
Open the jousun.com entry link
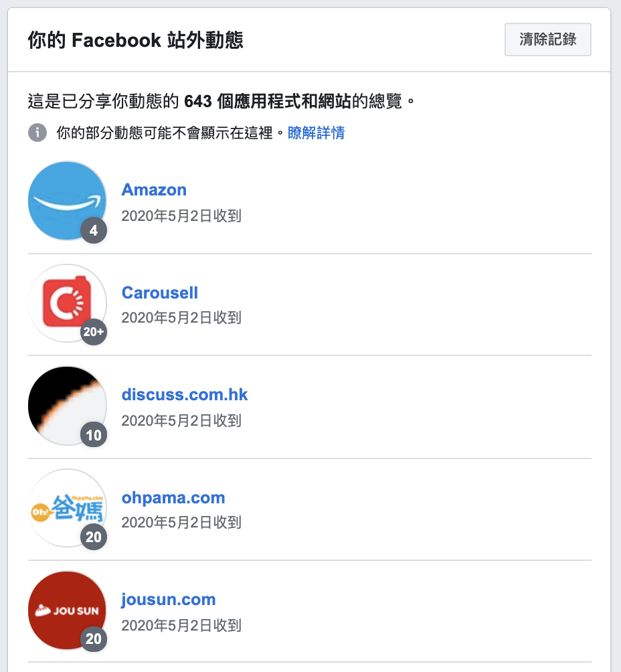(169, 600)
